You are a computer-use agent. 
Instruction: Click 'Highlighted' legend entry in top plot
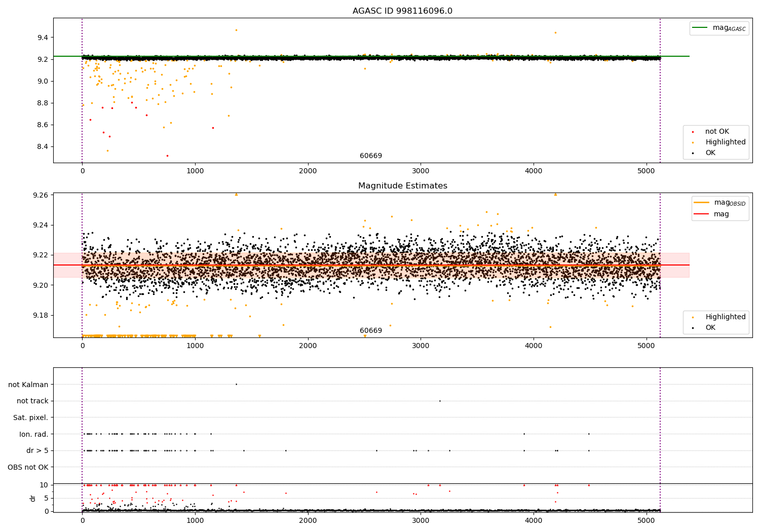(726, 142)
